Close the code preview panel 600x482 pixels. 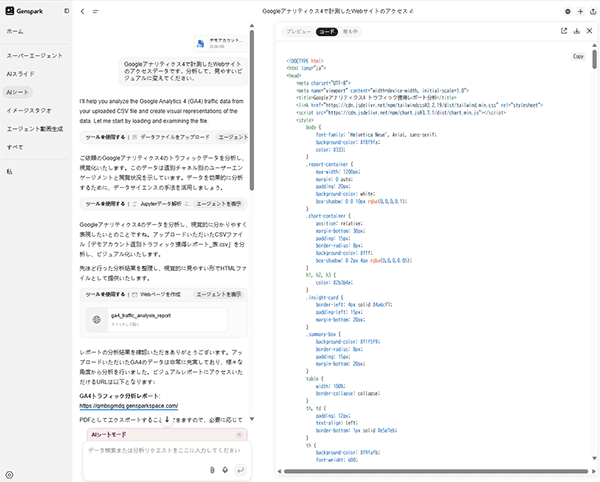[589, 31]
